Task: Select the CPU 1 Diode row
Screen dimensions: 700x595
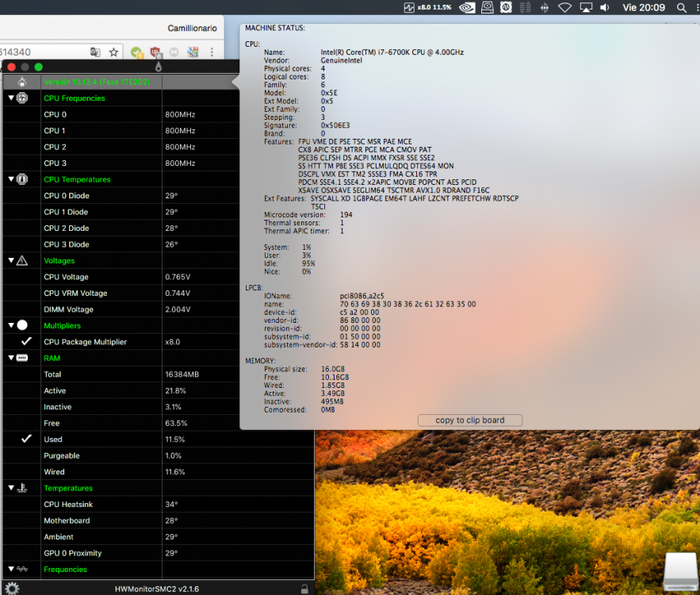Action: (x=121, y=212)
